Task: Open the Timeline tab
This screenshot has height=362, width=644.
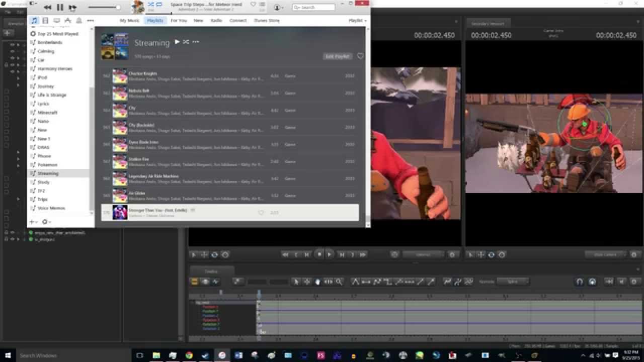Action: (211, 271)
